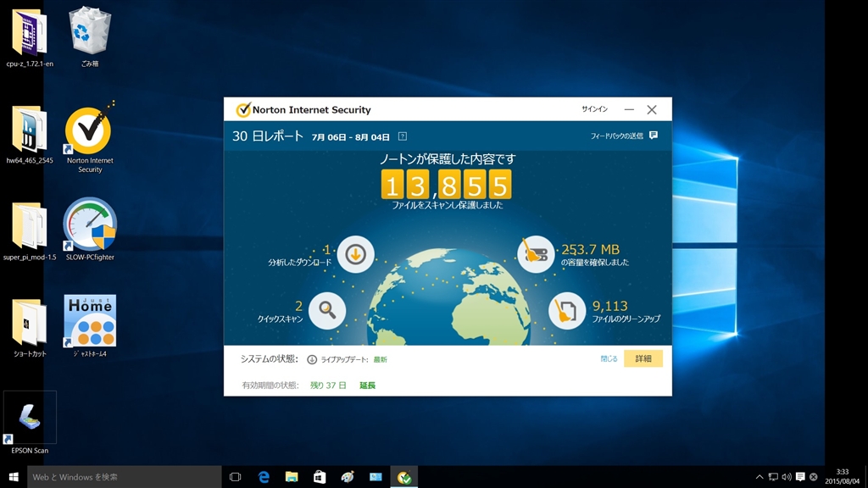The width and height of the screenshot is (868, 488).
Task: Minimize the Norton Internet Security window
Action: pyautogui.click(x=629, y=109)
